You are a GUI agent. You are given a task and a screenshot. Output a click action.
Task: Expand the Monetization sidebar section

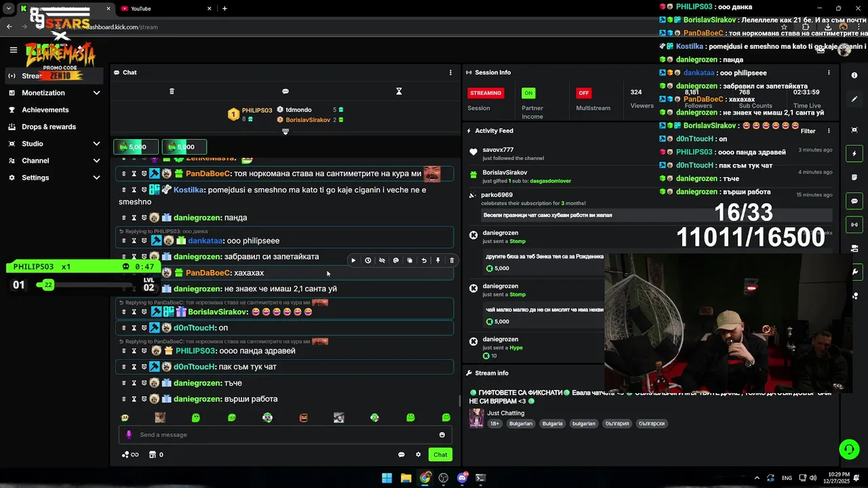pyautogui.click(x=96, y=93)
